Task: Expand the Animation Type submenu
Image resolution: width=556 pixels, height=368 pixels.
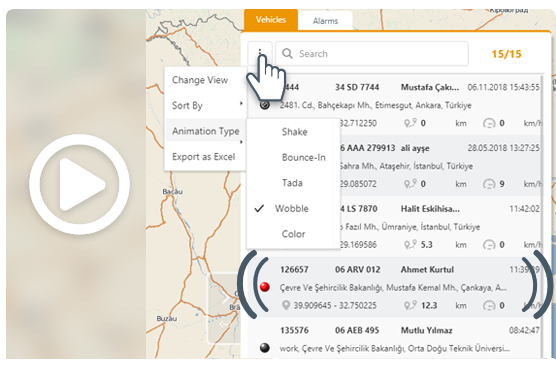Action: point(206,131)
